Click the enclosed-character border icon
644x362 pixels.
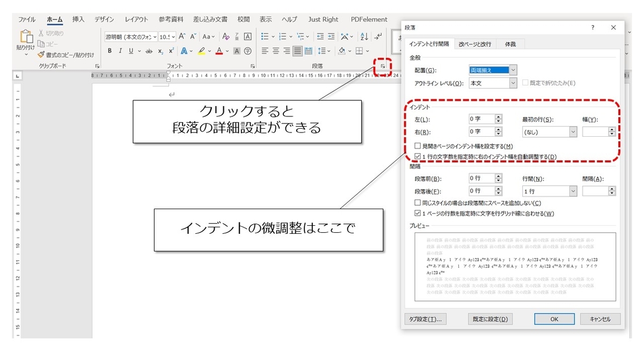[248, 36]
